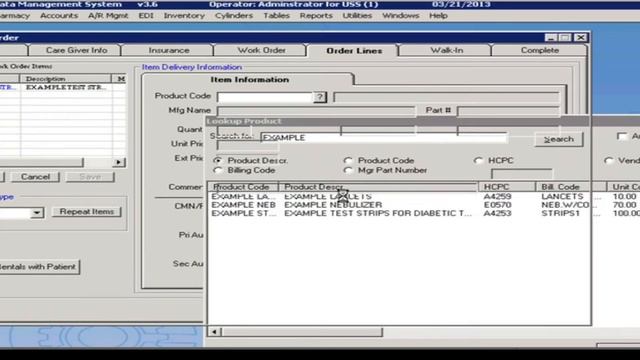This screenshot has width=640, height=360.
Task: Open the Windows menu
Action: coord(400,16)
